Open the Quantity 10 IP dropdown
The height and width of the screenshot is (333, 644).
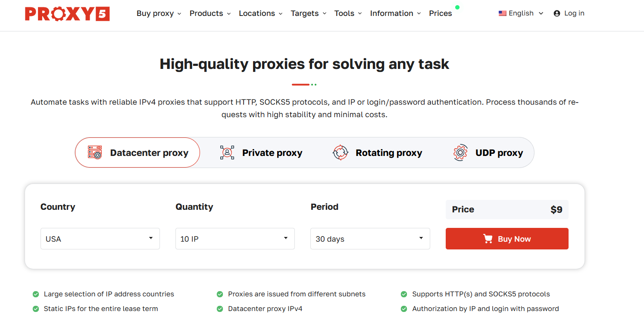(235, 239)
